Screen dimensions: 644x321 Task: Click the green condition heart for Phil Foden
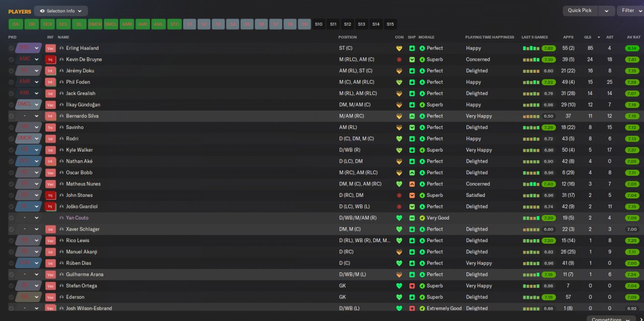[x=399, y=82]
